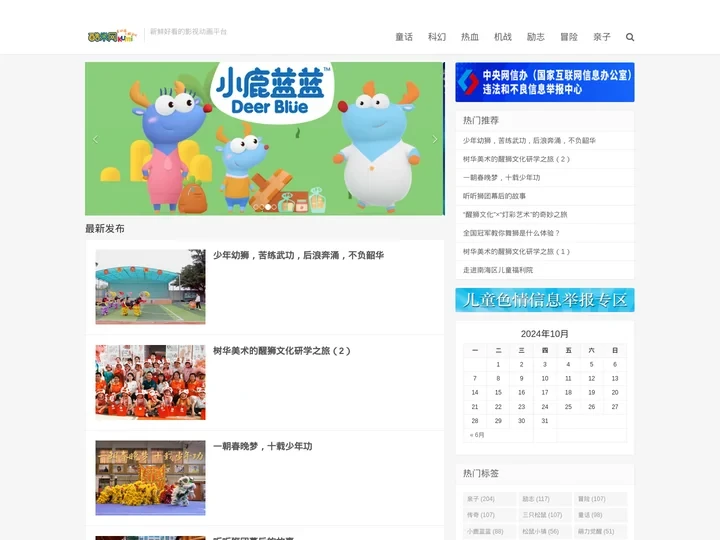The image size is (720, 540).
Task: Select the 亲子 (204) tag
Action: click(x=481, y=499)
